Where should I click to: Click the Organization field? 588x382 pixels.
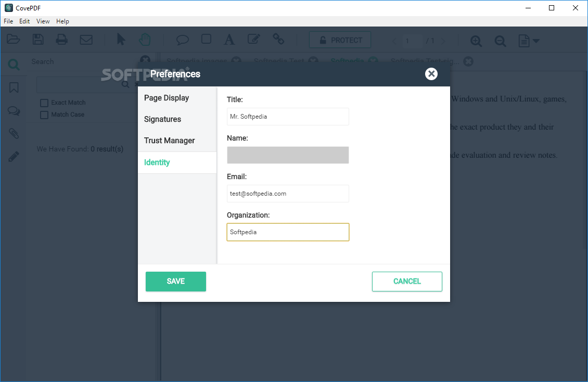[x=288, y=232]
